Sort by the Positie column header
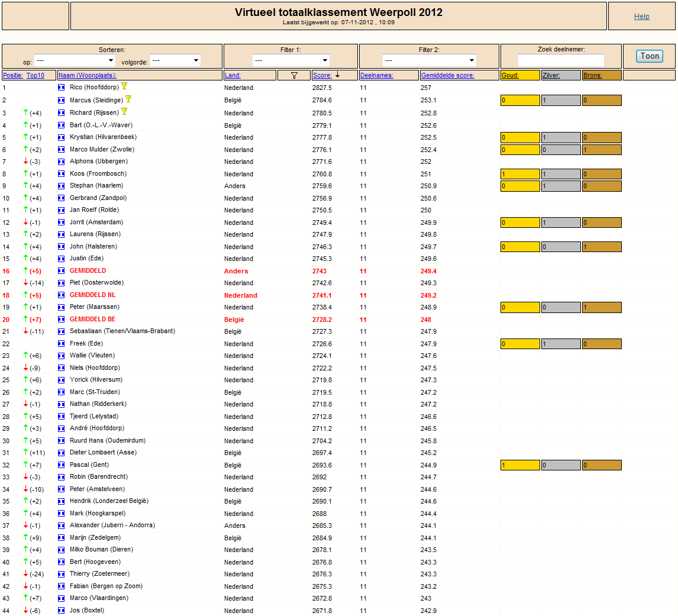This screenshot has height=616, width=678. 13,75
